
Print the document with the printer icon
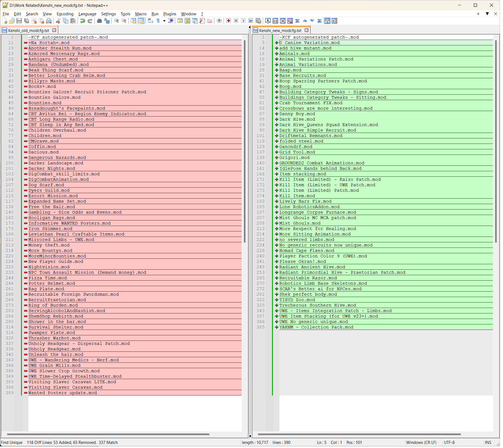click(49, 21)
